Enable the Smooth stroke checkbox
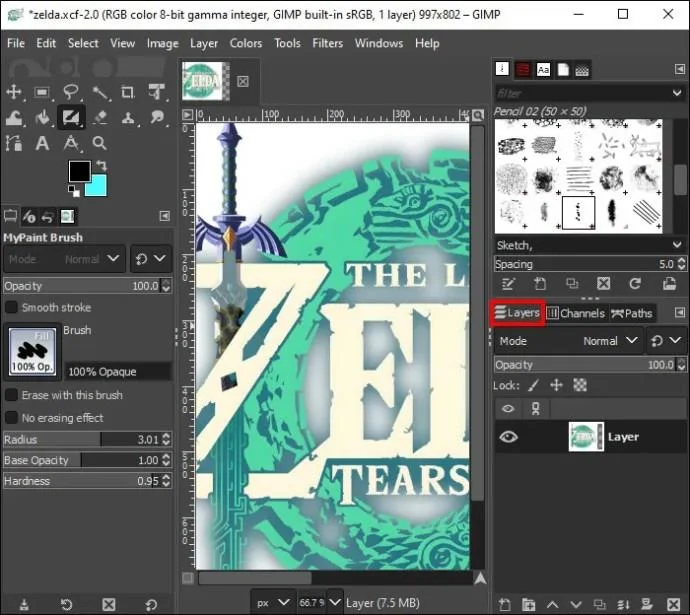 click(11, 307)
